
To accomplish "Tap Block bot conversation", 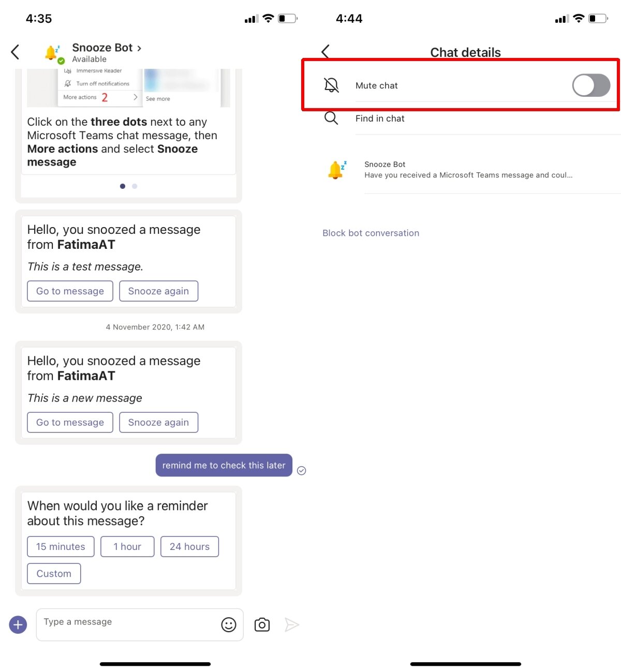I will tap(371, 233).
